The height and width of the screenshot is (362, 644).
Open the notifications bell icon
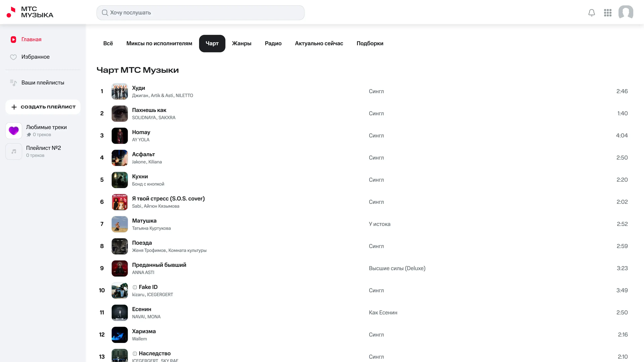pos(592,13)
